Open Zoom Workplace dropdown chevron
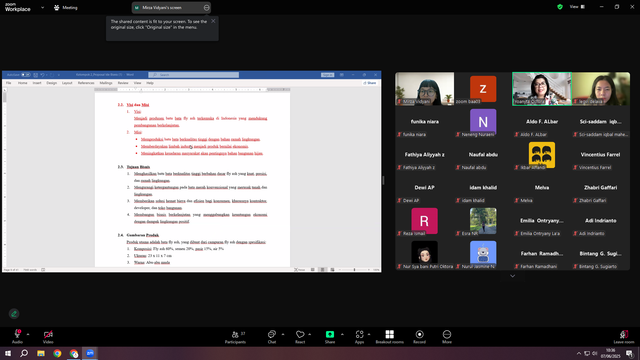Image resolution: width=640 pixels, height=360 pixels. pos(42,7)
